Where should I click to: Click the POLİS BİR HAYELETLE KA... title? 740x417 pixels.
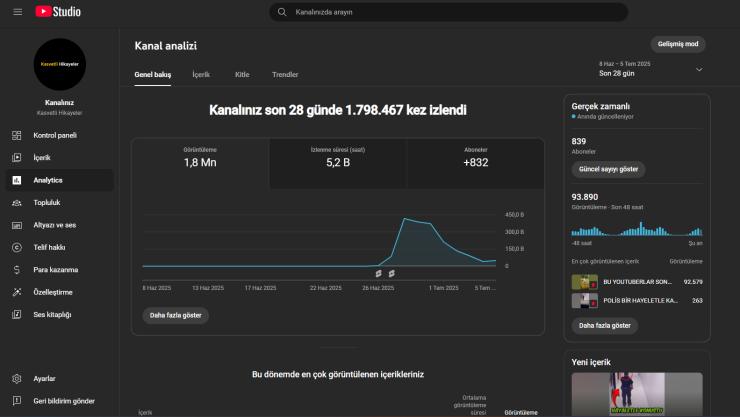[640, 300]
